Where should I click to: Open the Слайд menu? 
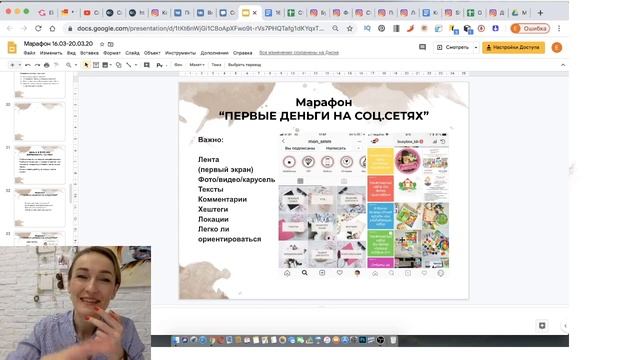coord(132,53)
